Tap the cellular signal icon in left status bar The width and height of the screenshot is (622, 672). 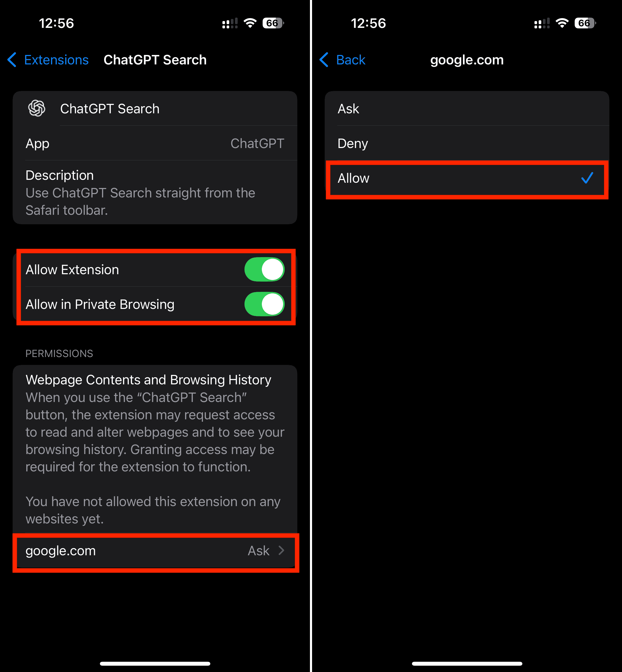pos(230,23)
